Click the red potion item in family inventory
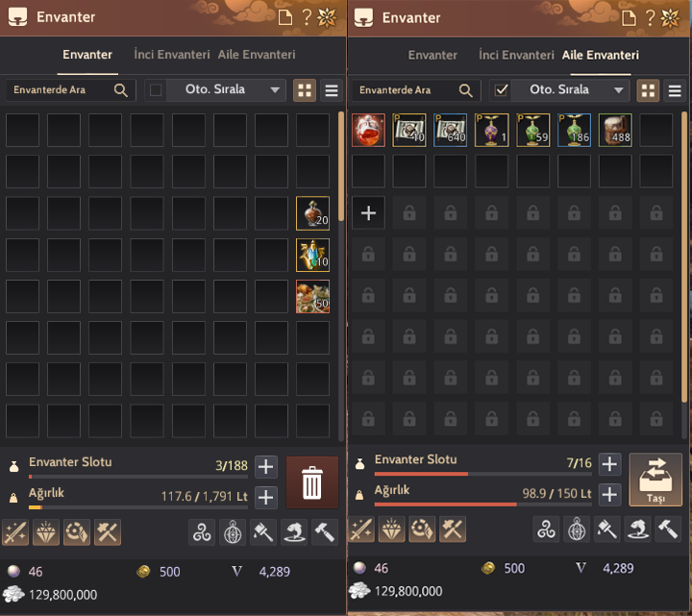 (x=368, y=130)
